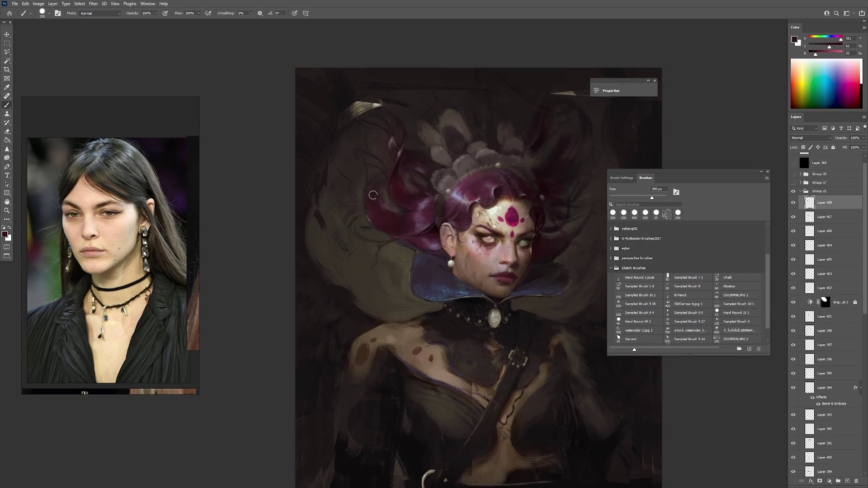Click the Search Brushes field

(x=648, y=205)
